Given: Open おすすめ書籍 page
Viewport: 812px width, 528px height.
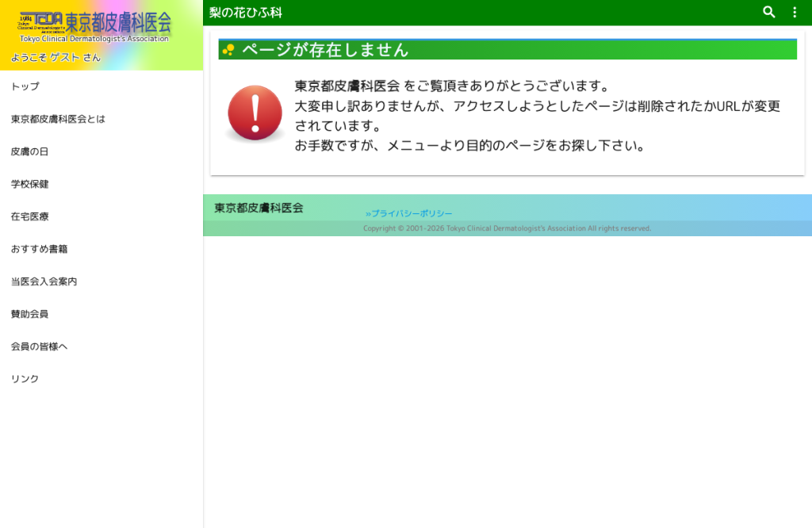Looking at the screenshot, I should [101, 249].
